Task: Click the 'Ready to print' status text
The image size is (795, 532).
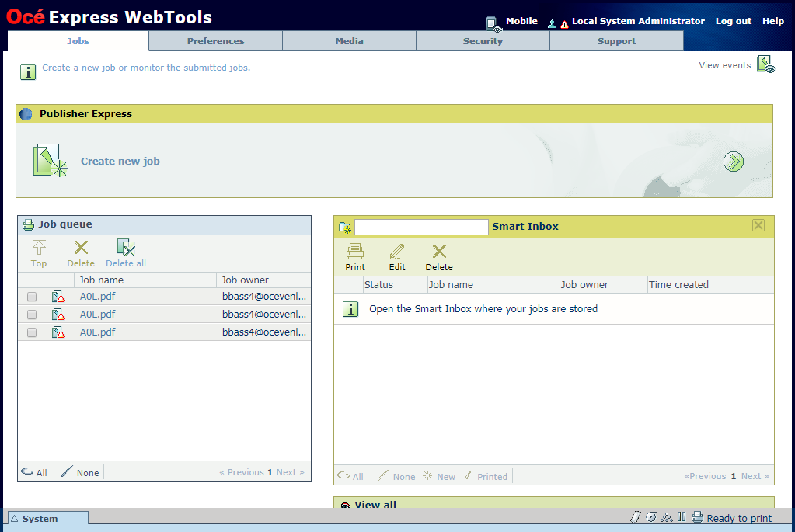Action: coord(739,518)
